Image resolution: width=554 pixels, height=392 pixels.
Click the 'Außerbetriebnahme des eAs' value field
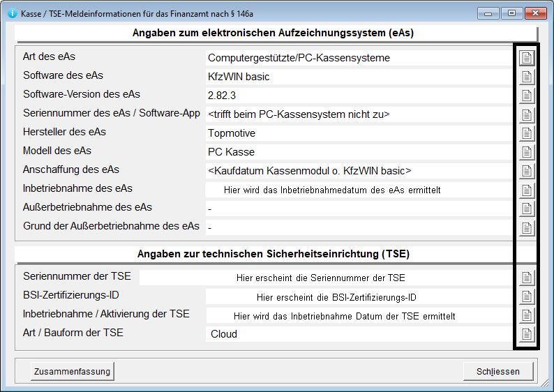point(359,209)
